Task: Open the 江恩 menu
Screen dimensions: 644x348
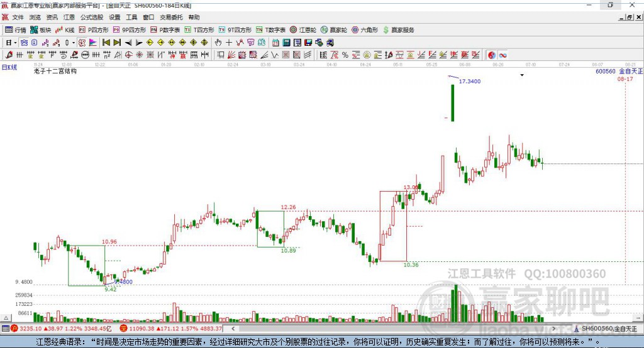Action: coord(69,17)
